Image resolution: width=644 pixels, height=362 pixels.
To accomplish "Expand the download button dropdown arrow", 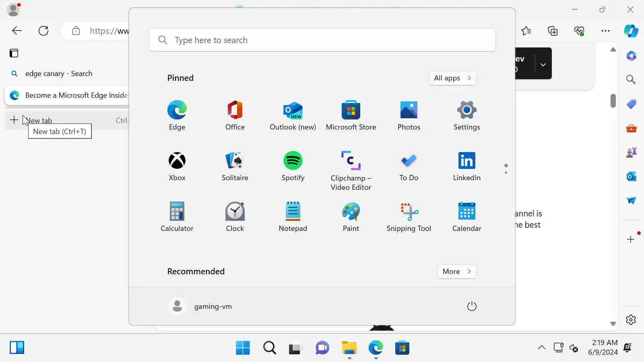I will pyautogui.click(x=543, y=64).
